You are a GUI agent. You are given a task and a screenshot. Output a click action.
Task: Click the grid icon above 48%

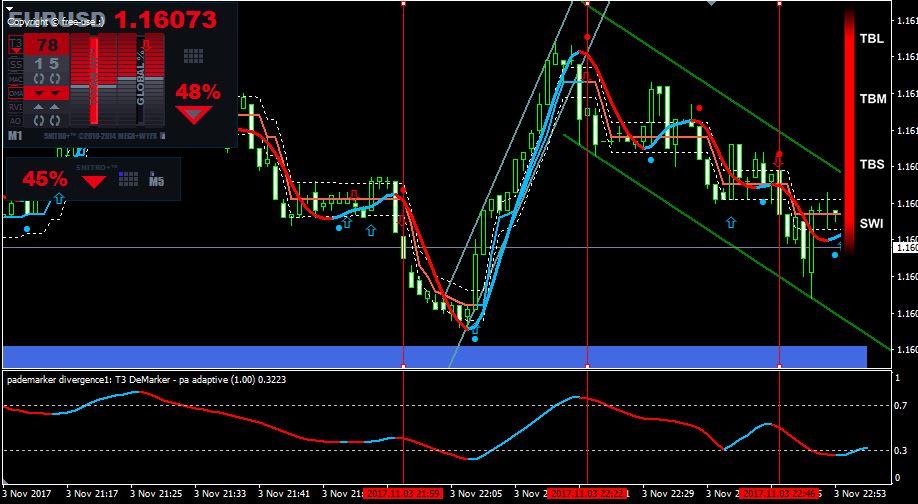193,56
